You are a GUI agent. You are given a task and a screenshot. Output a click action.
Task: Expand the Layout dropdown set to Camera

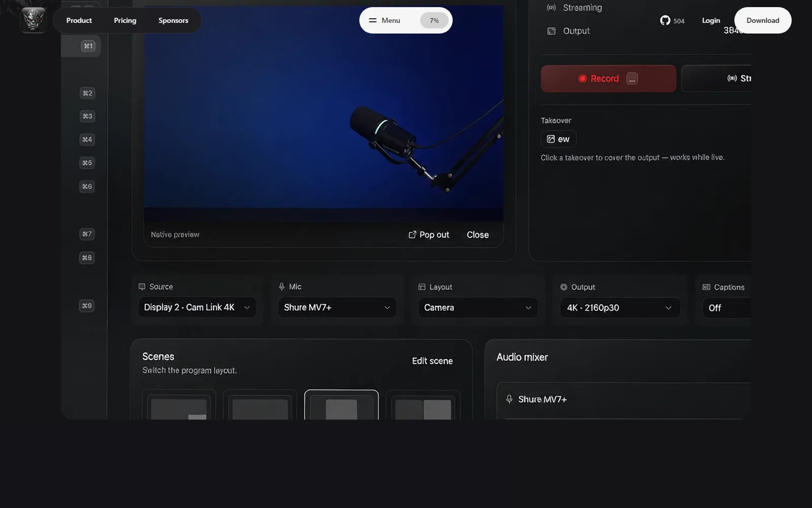click(x=478, y=308)
